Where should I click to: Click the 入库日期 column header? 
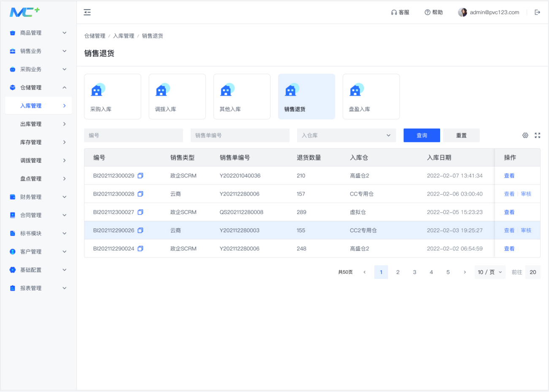point(439,158)
